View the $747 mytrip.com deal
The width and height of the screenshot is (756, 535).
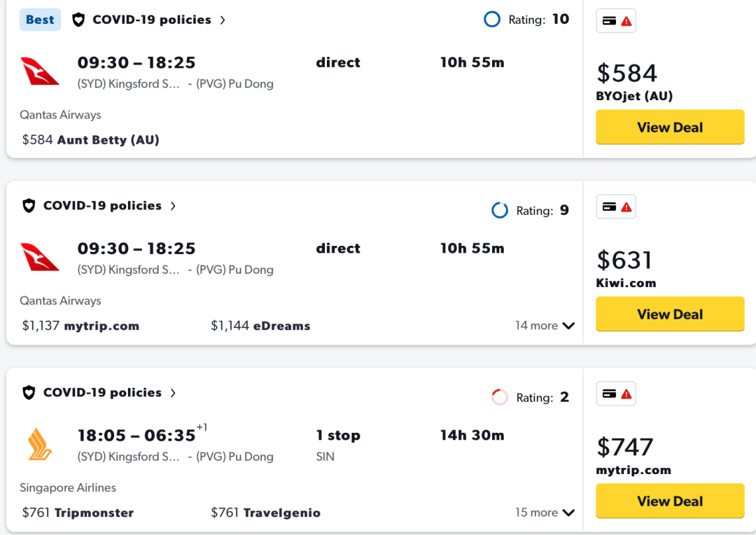coord(670,501)
